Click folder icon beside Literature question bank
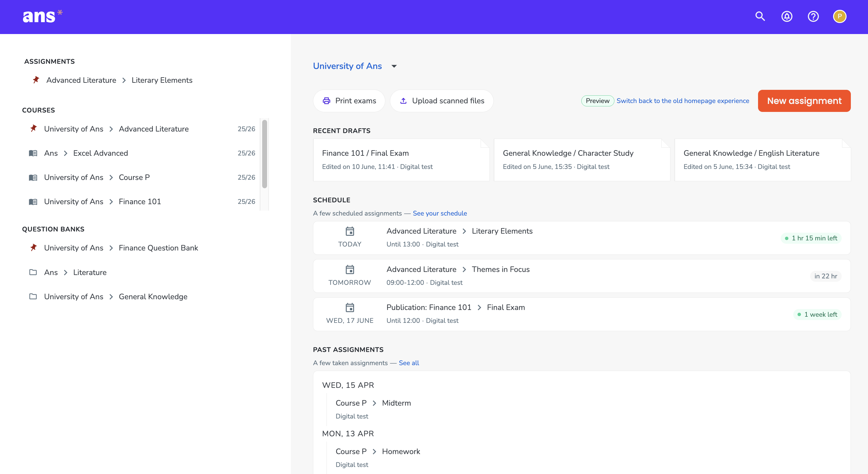The image size is (868, 474). (33, 272)
